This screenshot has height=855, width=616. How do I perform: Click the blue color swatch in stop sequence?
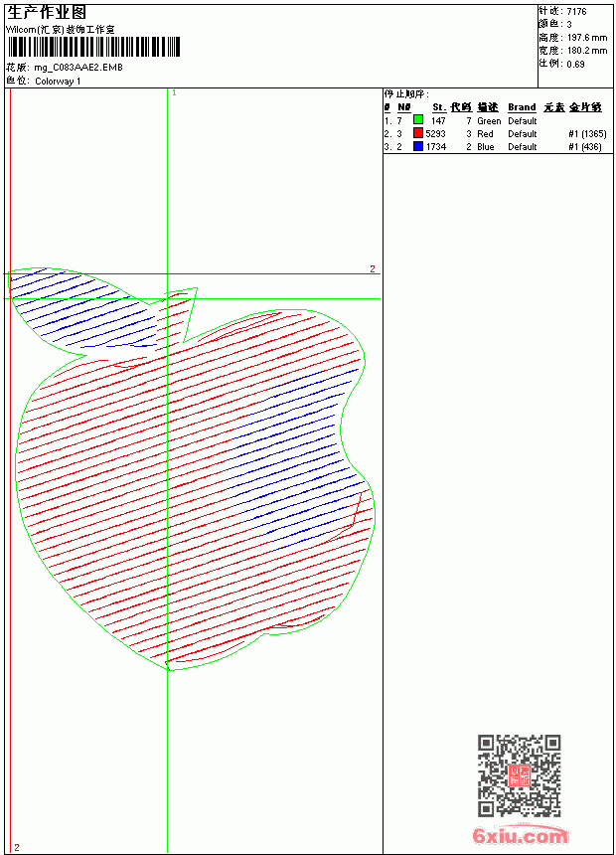418,146
